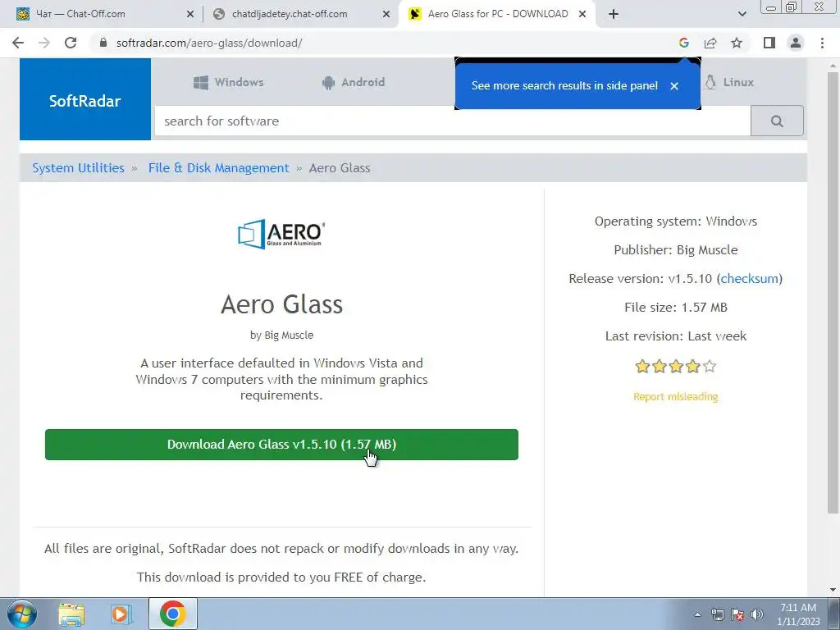
Task: Select the Android platform tab
Action: [x=354, y=83]
